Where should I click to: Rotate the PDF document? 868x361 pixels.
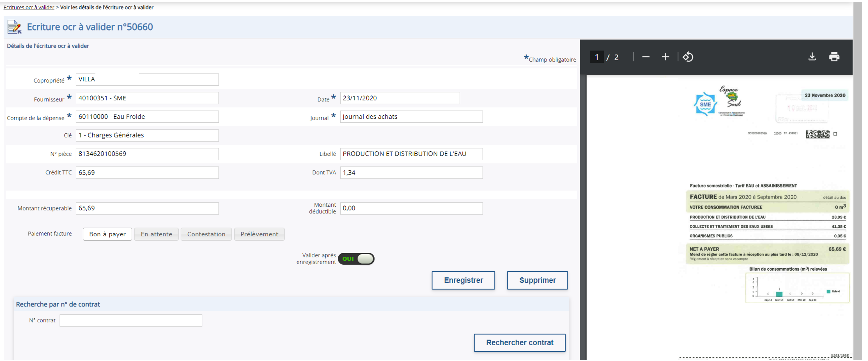point(688,57)
